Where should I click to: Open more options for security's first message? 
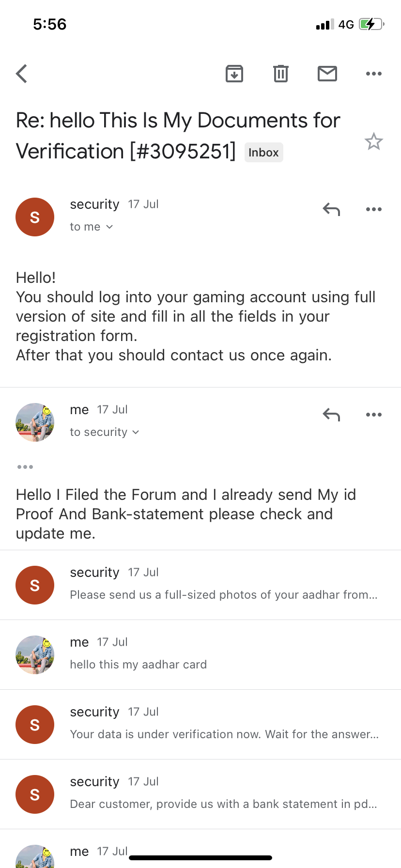[374, 209]
